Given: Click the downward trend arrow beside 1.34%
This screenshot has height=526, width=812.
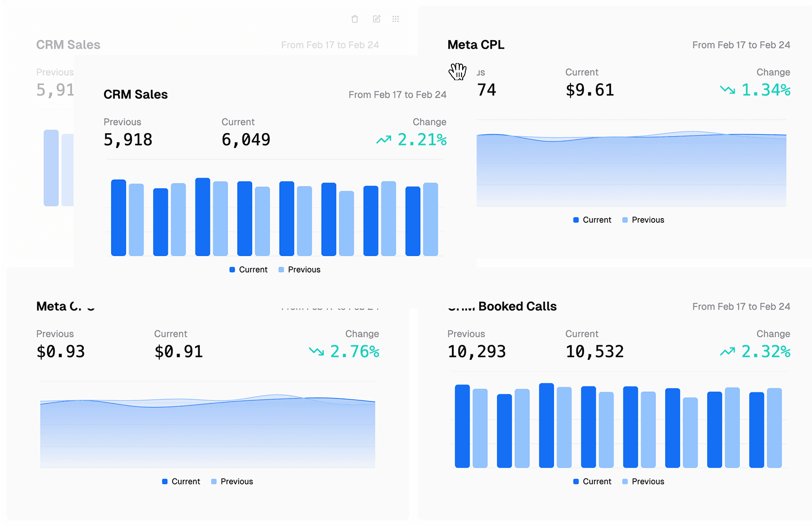Looking at the screenshot, I should [728, 90].
